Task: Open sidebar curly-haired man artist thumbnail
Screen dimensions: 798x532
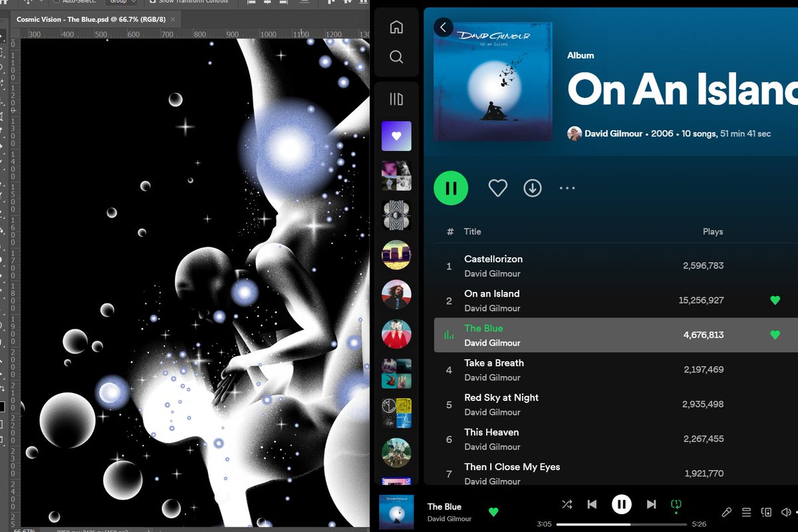Action: point(396,295)
